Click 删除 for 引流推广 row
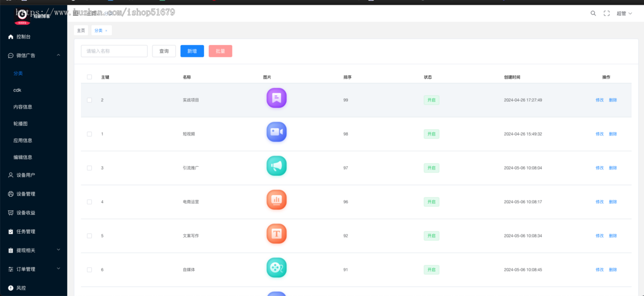Screen dimensions: 644x296 [613, 168]
